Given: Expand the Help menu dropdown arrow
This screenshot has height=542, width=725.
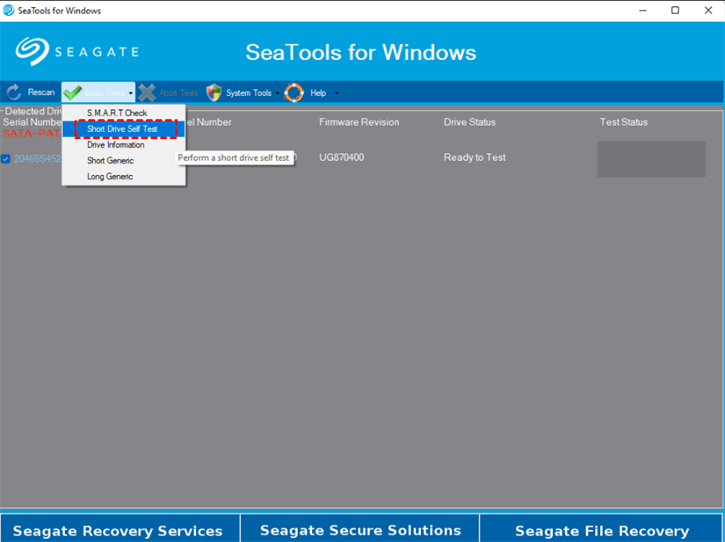Looking at the screenshot, I should [336, 94].
